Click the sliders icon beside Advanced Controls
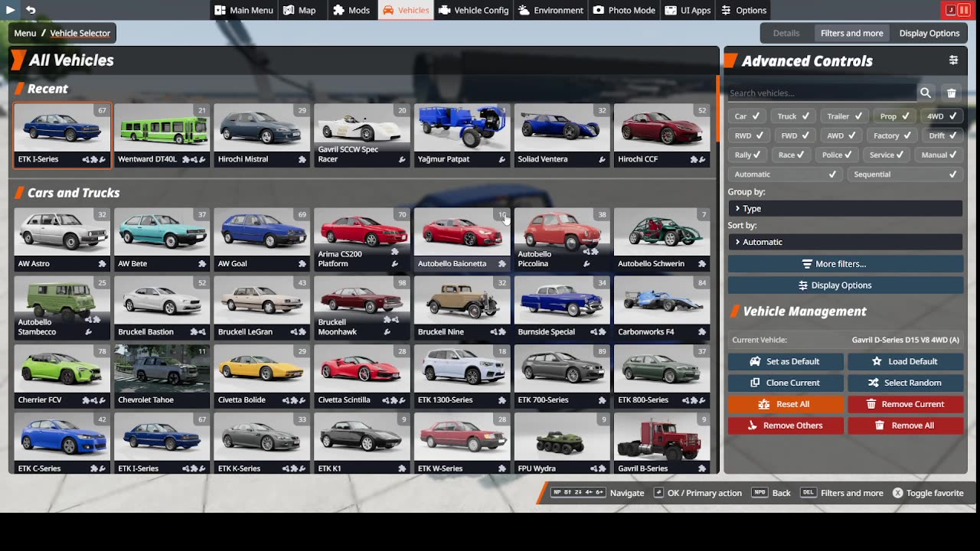This screenshot has height=551, width=980. coord(953,60)
